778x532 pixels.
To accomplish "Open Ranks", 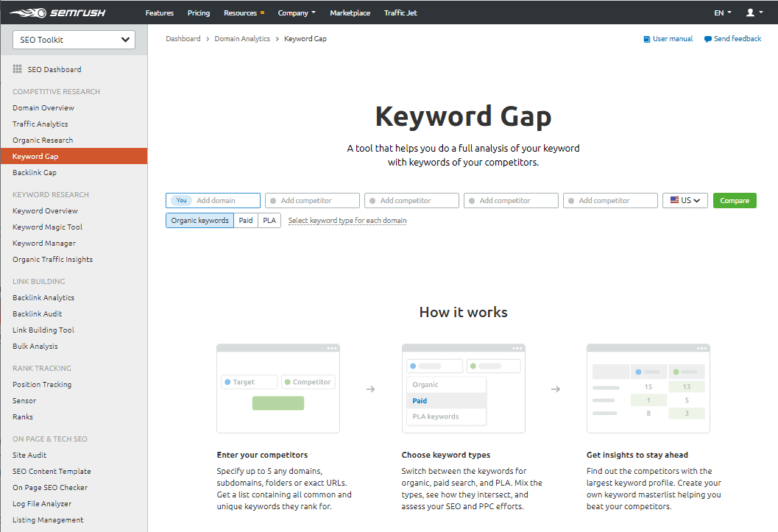I will pos(23,417).
